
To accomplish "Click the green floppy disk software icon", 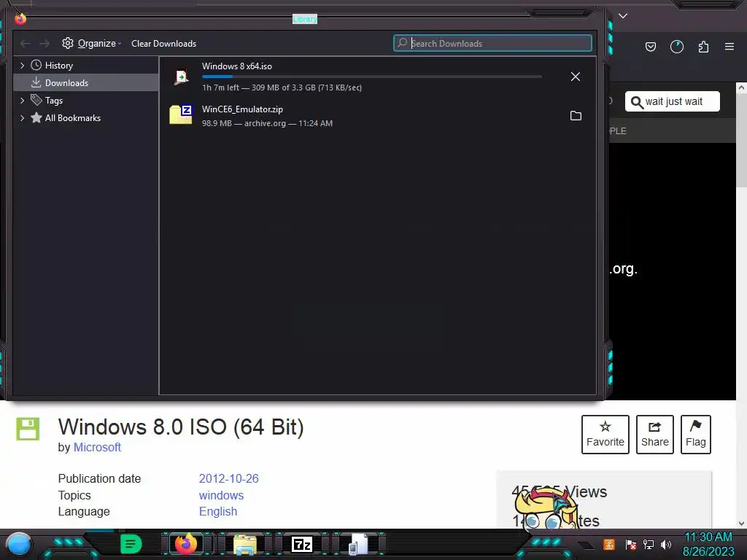I will click(28, 429).
